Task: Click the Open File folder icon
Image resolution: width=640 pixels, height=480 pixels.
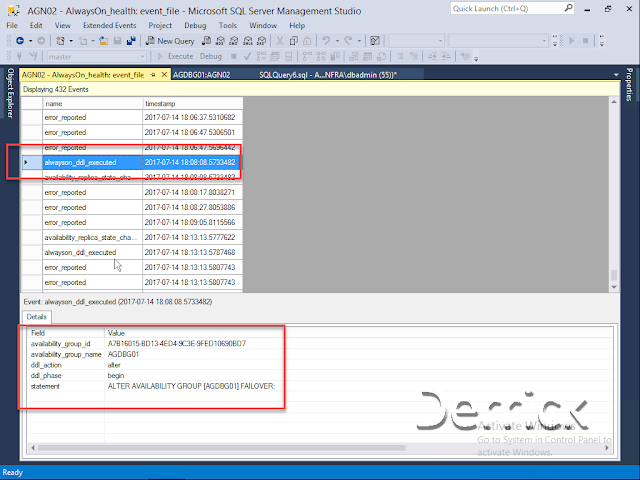Action: [x=104, y=40]
